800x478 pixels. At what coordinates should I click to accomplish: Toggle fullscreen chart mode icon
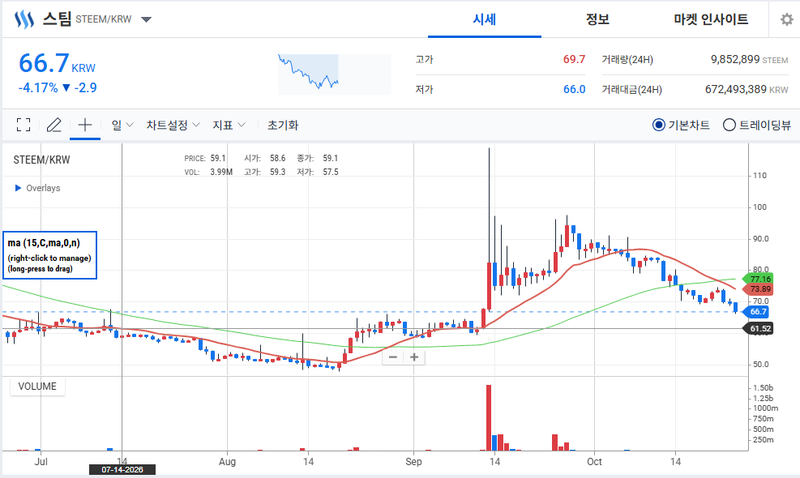(x=23, y=125)
